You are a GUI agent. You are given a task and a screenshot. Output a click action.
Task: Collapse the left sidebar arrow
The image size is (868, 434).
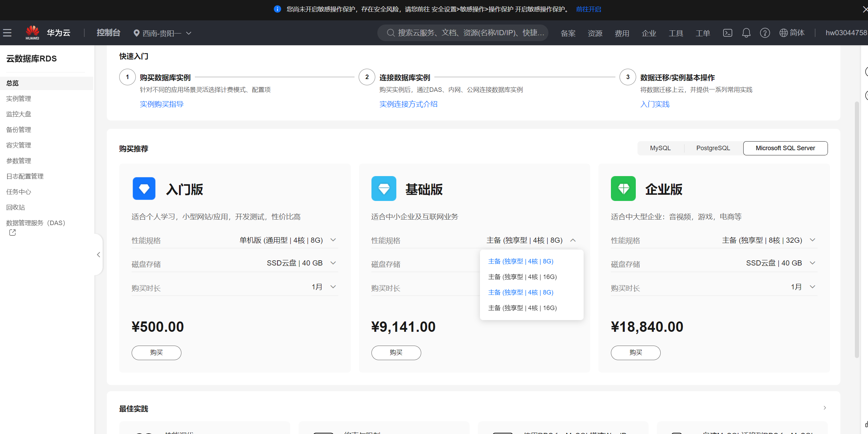(98, 255)
